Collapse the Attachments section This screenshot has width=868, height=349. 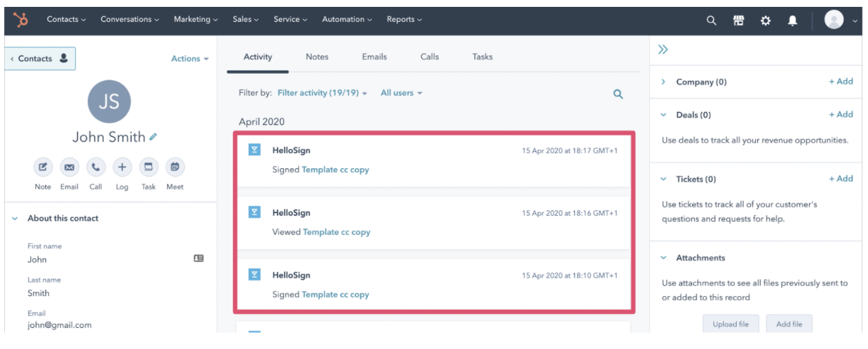663,258
